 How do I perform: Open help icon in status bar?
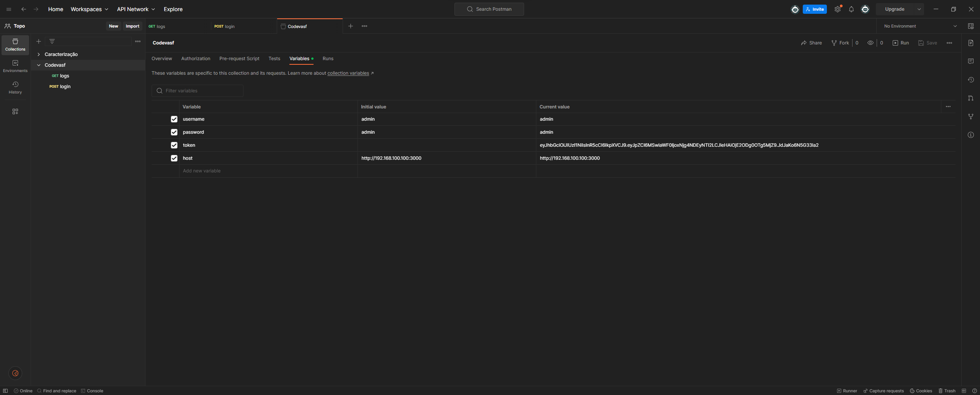975,391
